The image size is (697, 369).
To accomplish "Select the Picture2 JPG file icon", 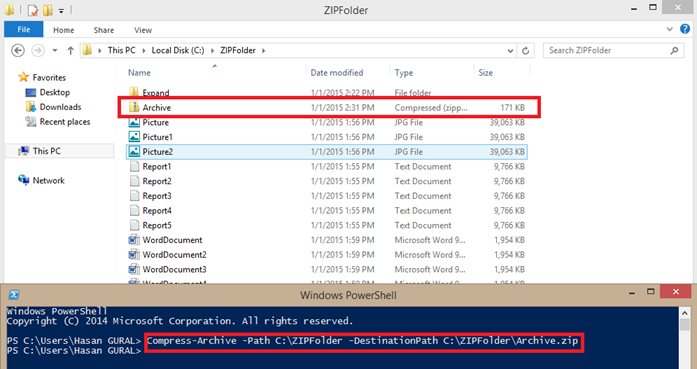I will (x=134, y=151).
